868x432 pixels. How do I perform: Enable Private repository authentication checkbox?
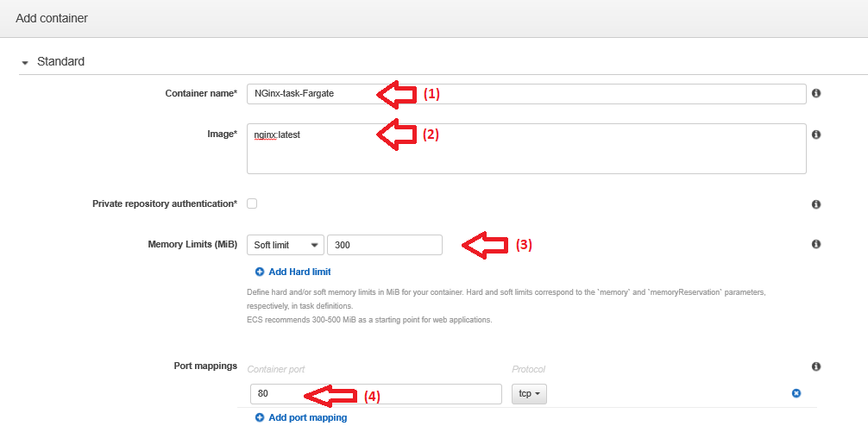252,203
